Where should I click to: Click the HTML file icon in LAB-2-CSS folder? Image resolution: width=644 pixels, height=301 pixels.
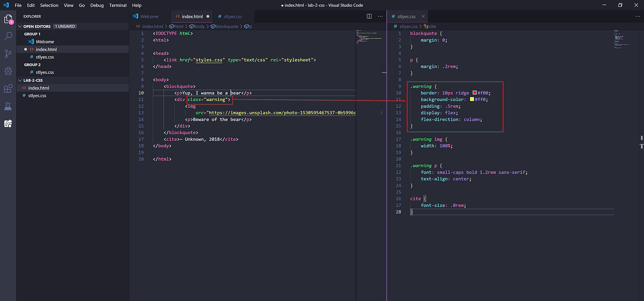click(x=24, y=88)
